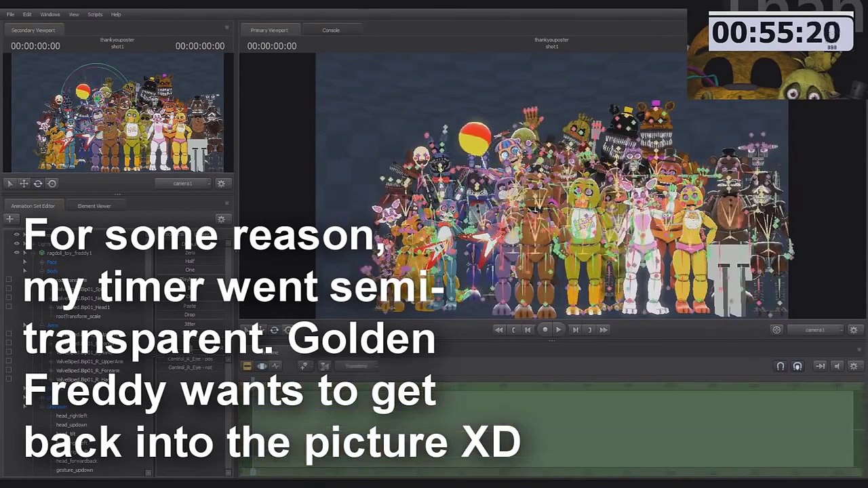
Task: Select the head_updown control
Action: click(71, 425)
